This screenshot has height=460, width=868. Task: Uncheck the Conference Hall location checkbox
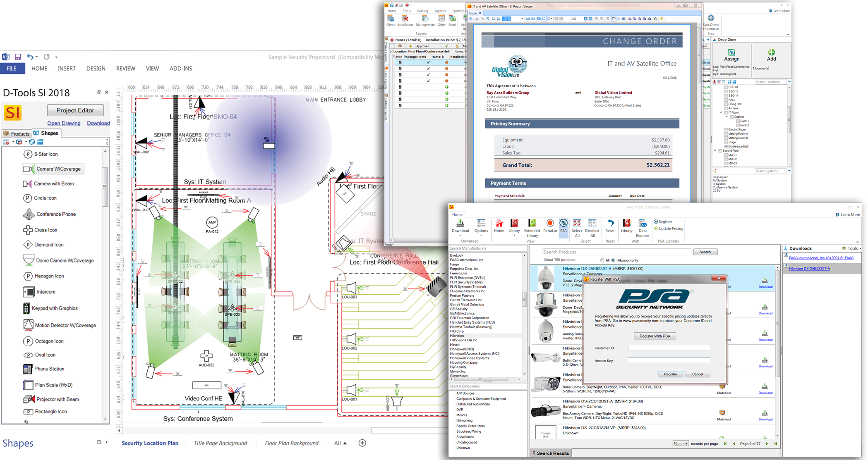(726, 146)
